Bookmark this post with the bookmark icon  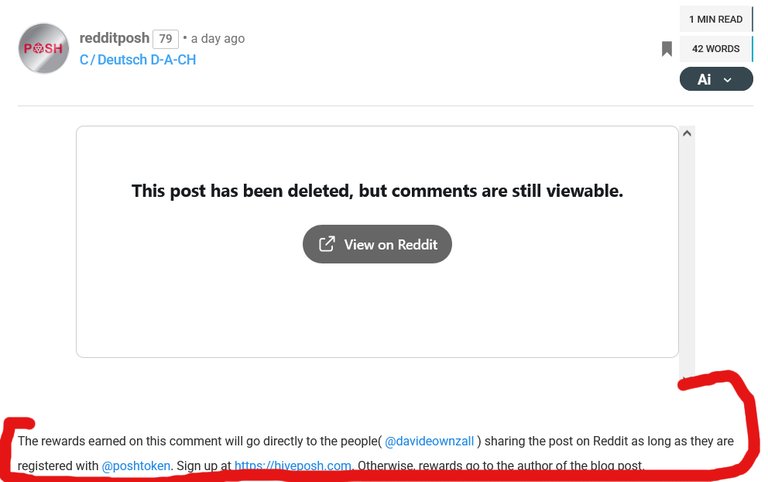point(667,48)
